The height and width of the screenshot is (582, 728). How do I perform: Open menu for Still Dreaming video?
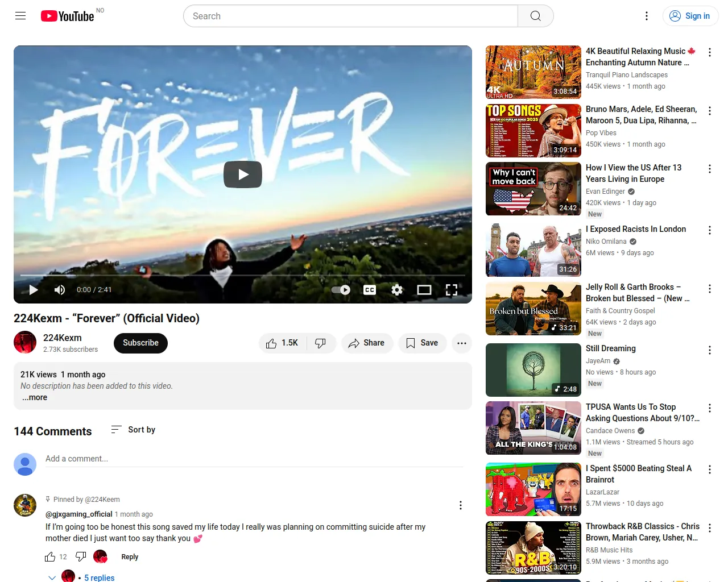click(x=710, y=350)
